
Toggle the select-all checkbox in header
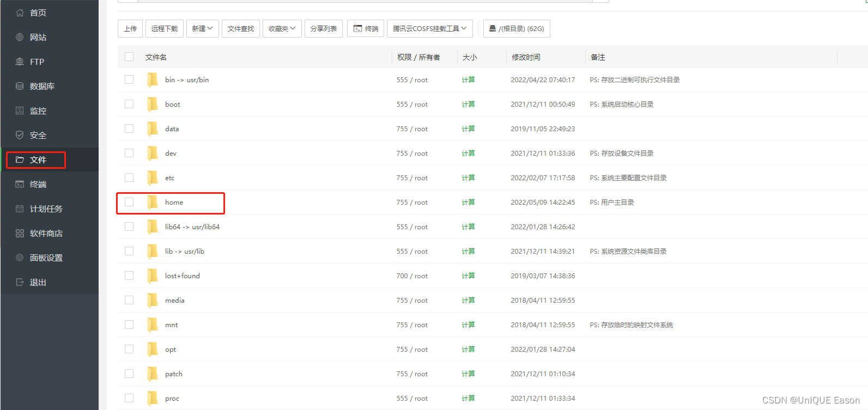tap(129, 57)
